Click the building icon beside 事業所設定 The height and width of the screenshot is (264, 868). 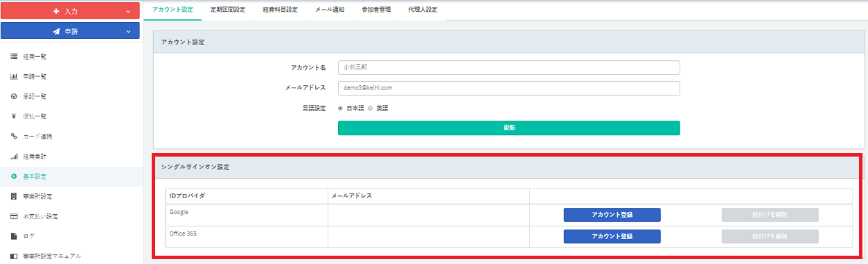[x=14, y=196]
